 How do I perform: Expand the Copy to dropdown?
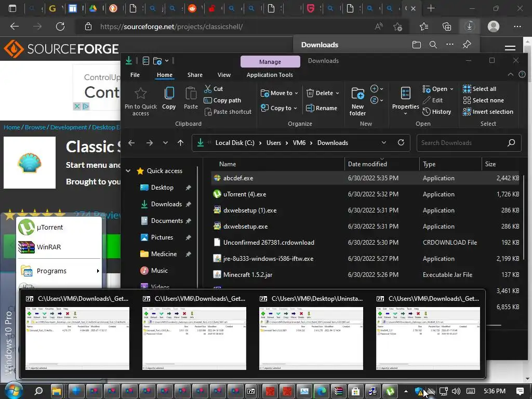point(295,108)
